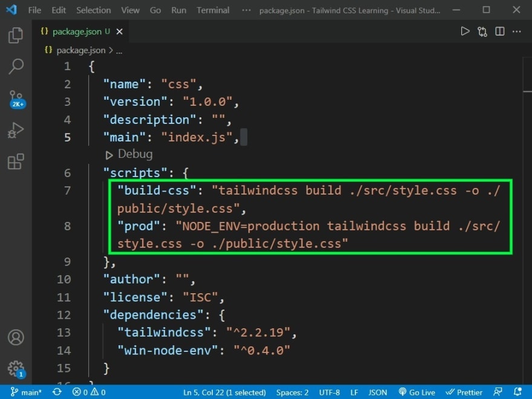The width and height of the screenshot is (532, 399).
Task: Open errors count in status bar
Action: point(80,392)
